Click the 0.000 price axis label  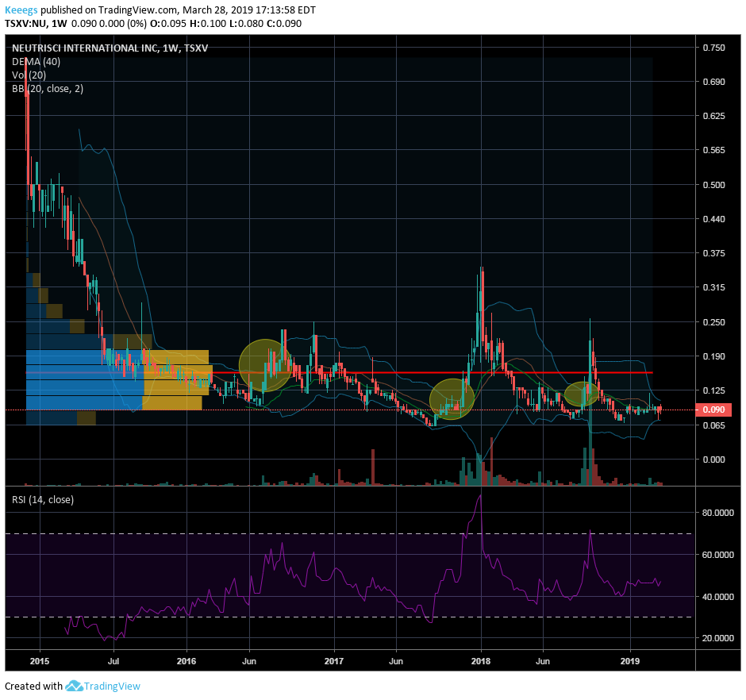coord(713,460)
